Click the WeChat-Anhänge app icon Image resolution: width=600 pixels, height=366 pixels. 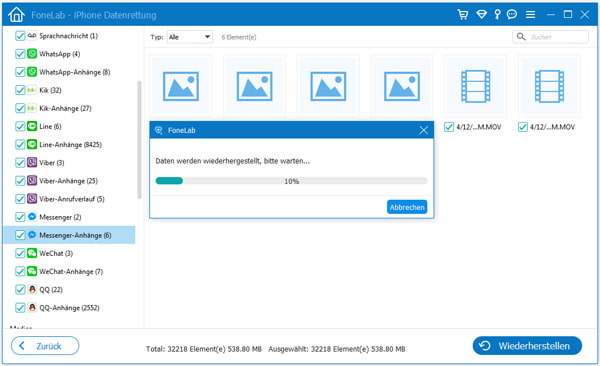click(32, 271)
